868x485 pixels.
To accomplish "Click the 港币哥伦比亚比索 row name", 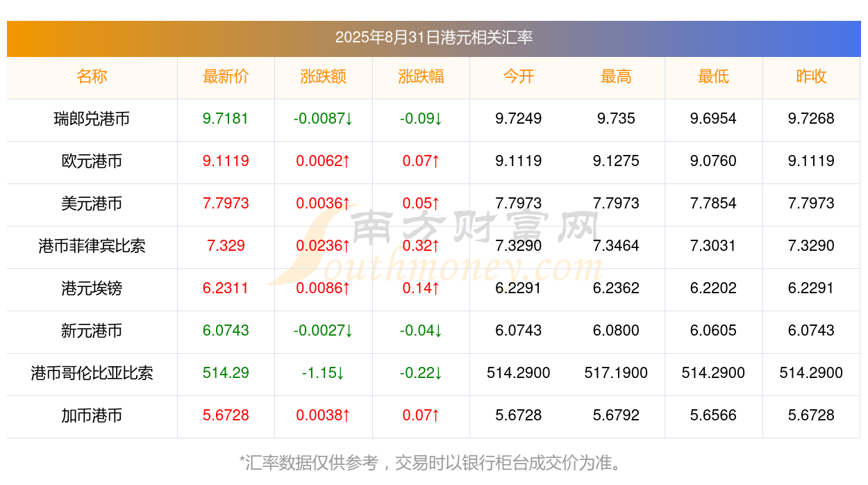I will pos(92,373).
